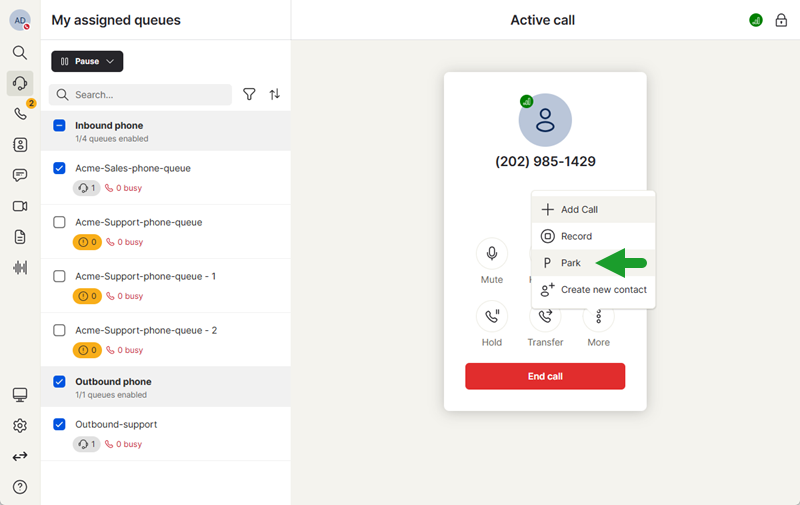
Task: Click the sort arrows icon
Action: (275, 94)
